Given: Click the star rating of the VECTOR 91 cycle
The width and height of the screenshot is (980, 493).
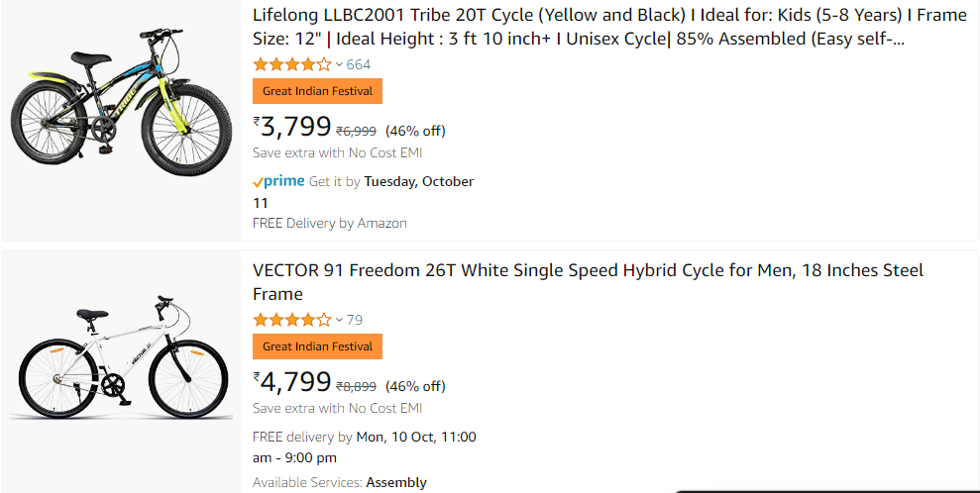Looking at the screenshot, I should (291, 320).
